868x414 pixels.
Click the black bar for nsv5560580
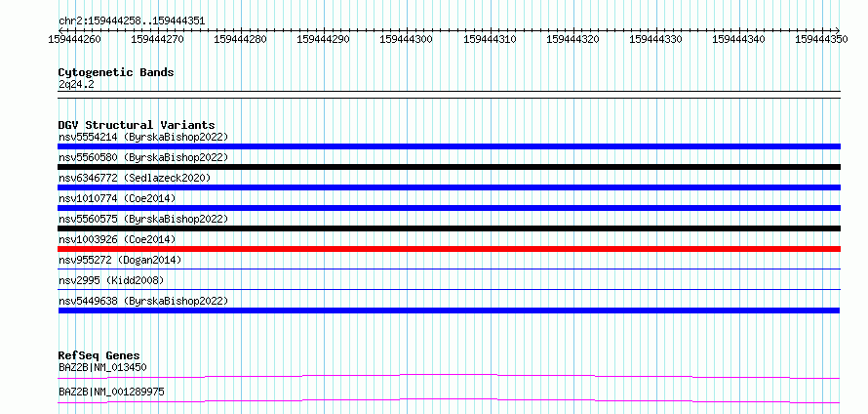[449, 167]
